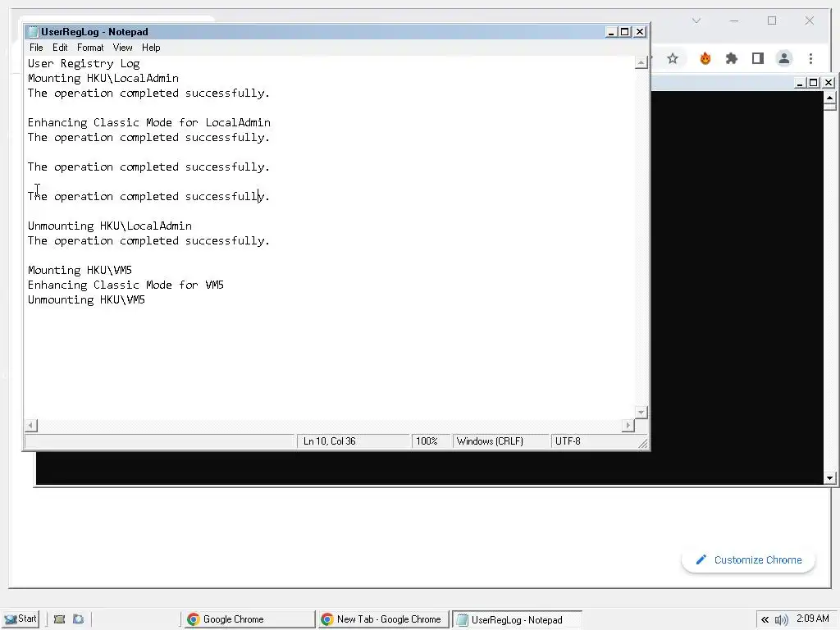Screen dimensions: 840x630
Task: Click the 'Mounting HKU\LocalAdmin' line
Action: coord(103,78)
